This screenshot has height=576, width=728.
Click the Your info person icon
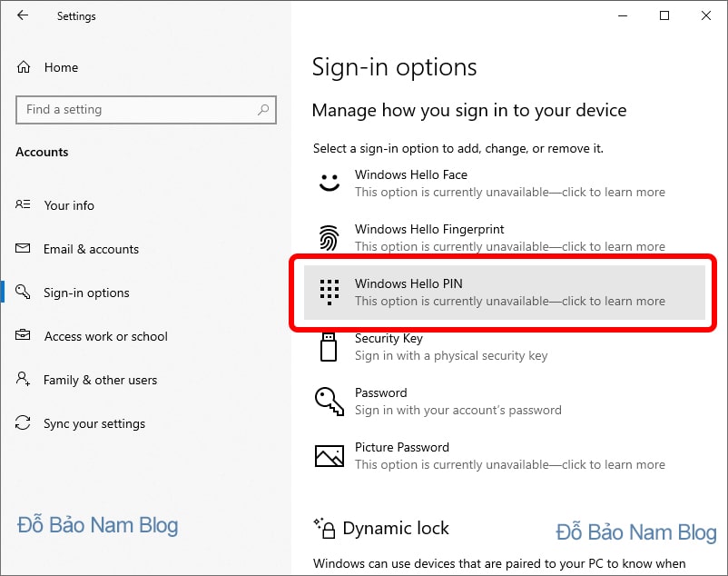[23, 204]
